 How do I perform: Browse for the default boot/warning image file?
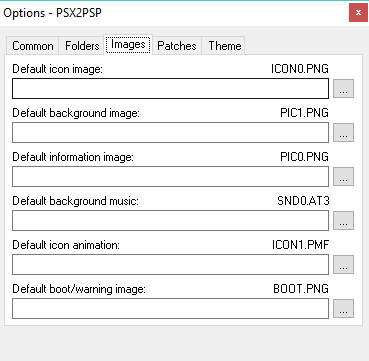343,308
